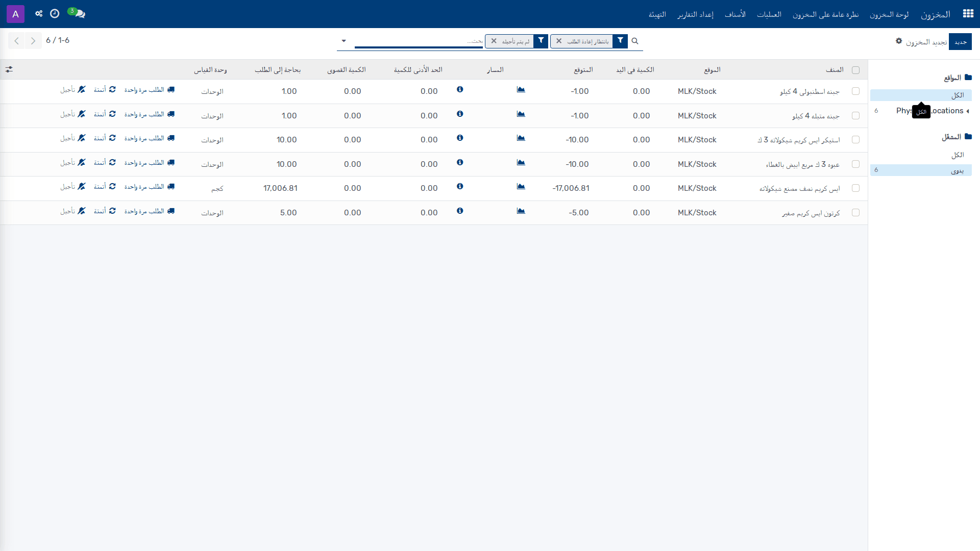Open the apps grid menu icon

point(968,14)
